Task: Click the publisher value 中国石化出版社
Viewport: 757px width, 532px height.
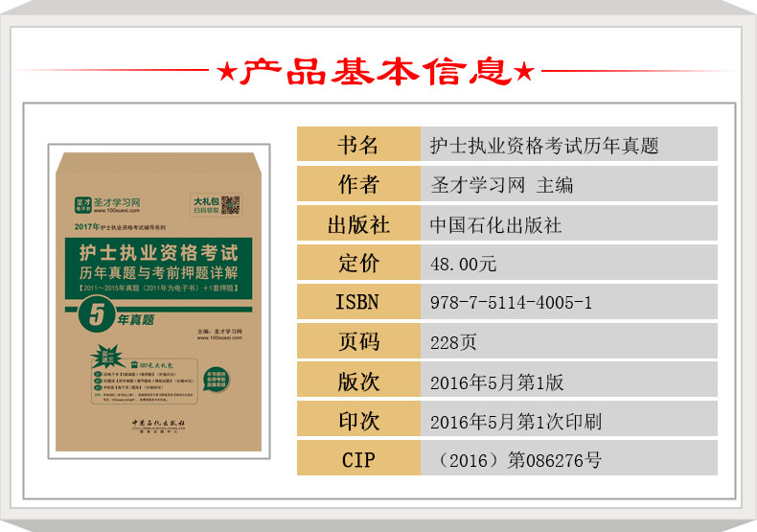Action: coord(495,225)
